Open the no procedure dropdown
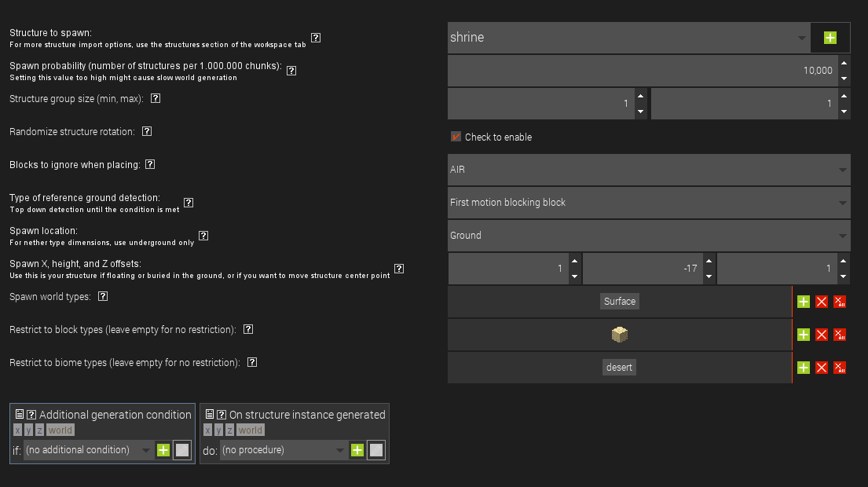 pyautogui.click(x=284, y=450)
